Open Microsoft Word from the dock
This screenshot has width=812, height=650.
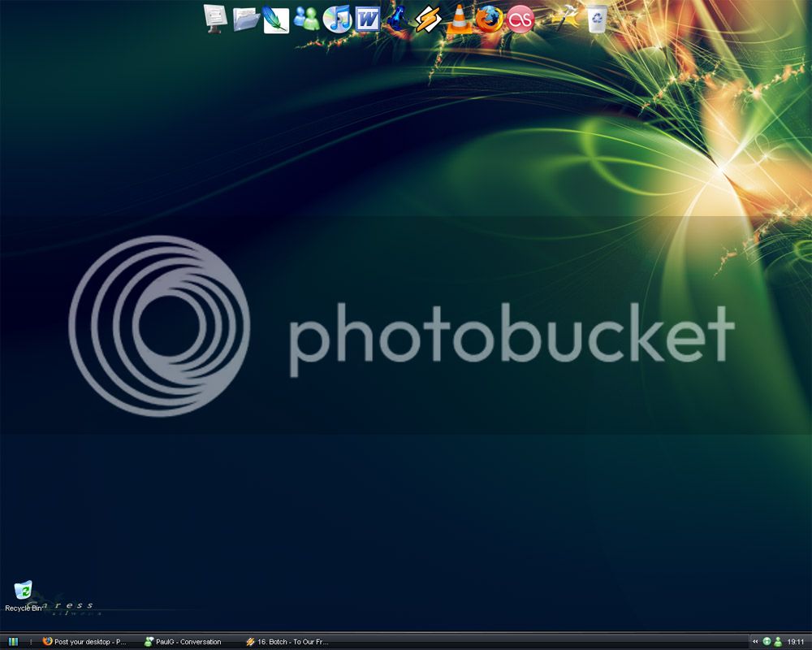368,19
